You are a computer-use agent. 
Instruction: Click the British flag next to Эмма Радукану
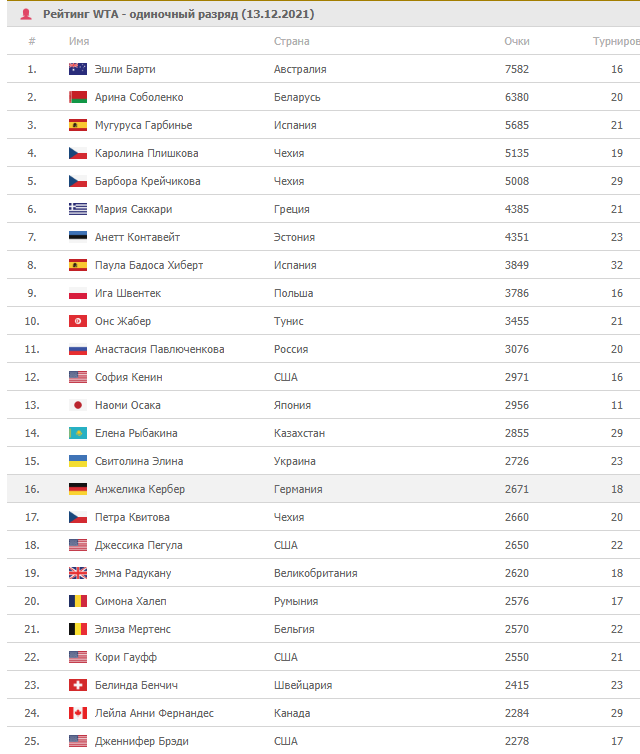click(x=78, y=573)
